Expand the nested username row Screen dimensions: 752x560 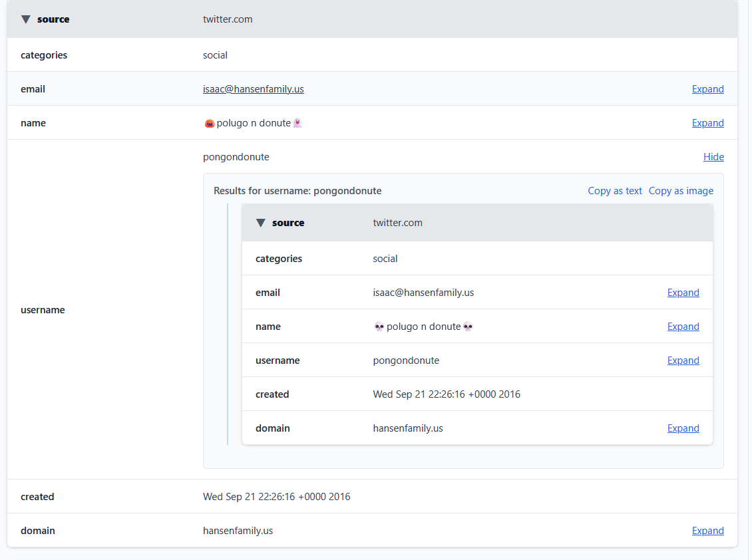coord(683,360)
